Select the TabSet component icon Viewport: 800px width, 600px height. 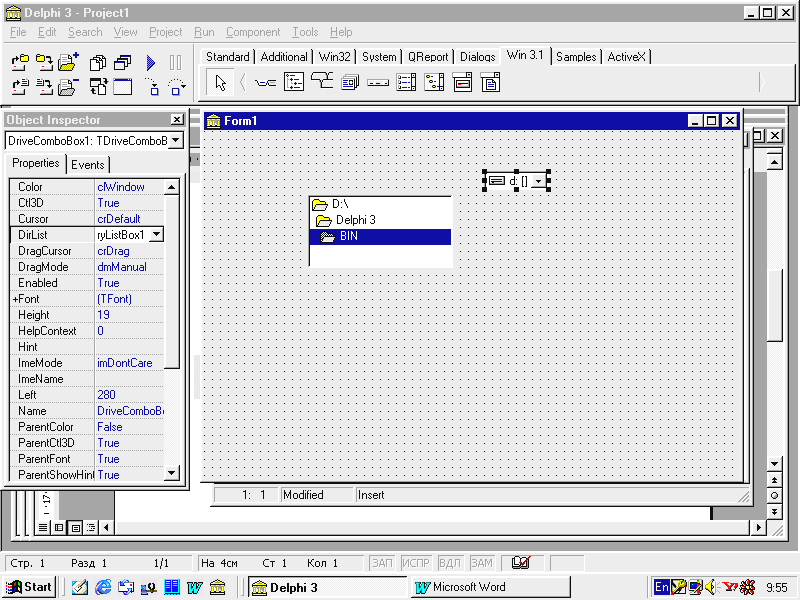(x=265, y=83)
